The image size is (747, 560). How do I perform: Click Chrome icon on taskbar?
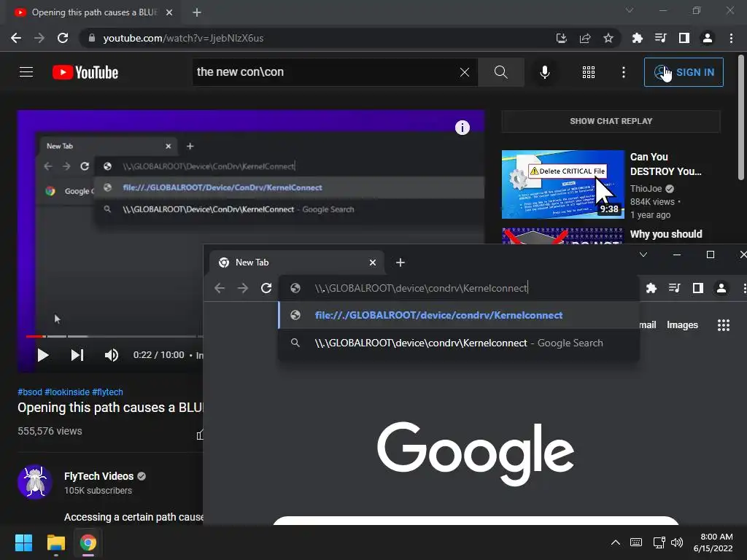point(88,542)
